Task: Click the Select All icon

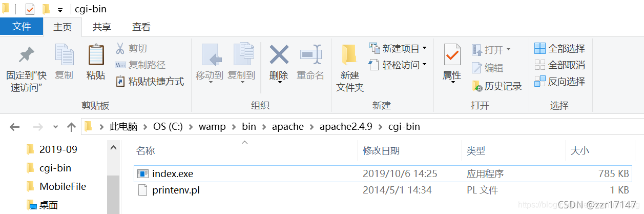Action: (540, 49)
